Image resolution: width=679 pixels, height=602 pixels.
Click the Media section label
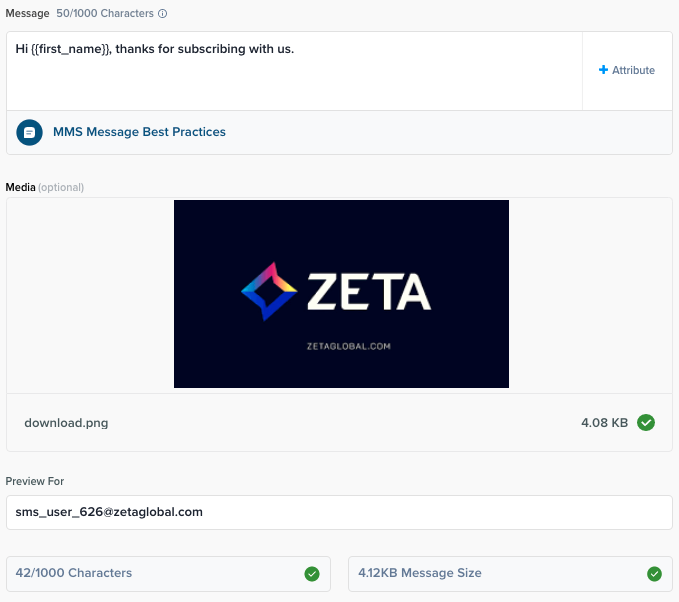pyautogui.click(x=21, y=187)
